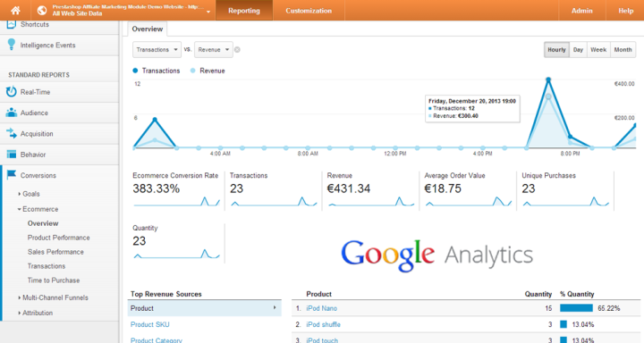Open the Revenue metric dropdown
This screenshot has height=343, width=644.
(214, 50)
